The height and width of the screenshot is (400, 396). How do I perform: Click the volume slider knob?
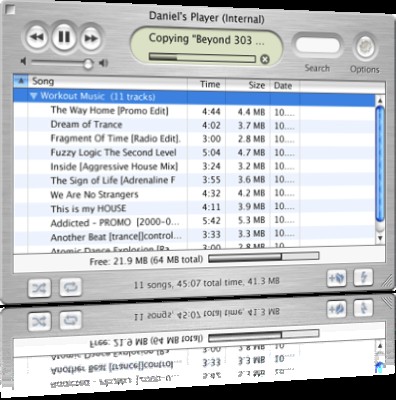88,64
